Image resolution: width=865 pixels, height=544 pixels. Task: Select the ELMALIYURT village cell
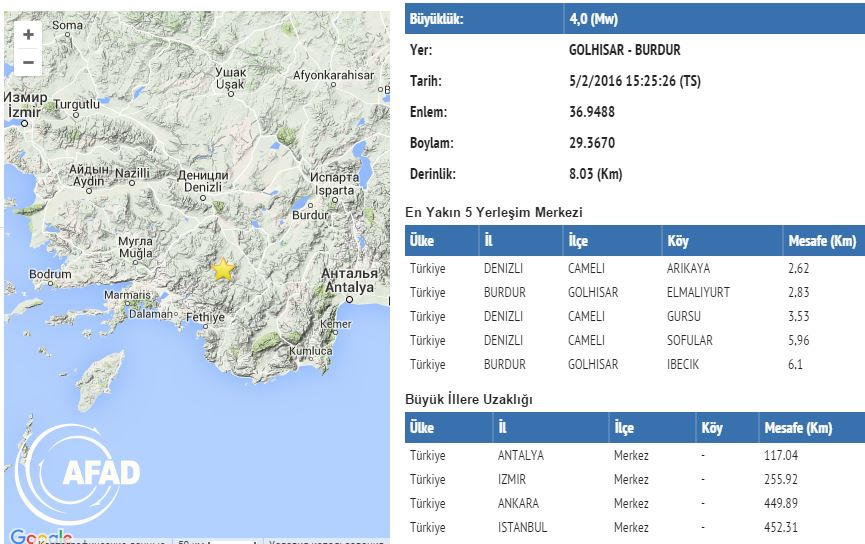click(x=697, y=293)
